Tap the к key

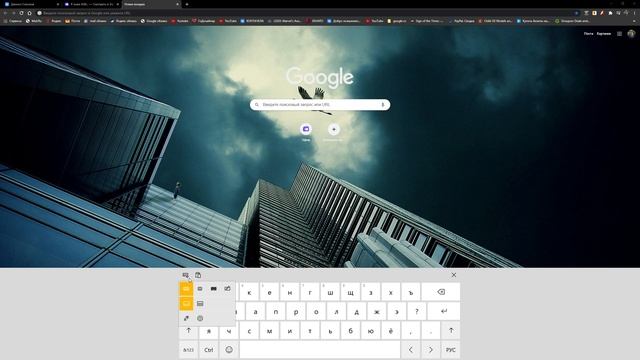[x=249, y=292]
